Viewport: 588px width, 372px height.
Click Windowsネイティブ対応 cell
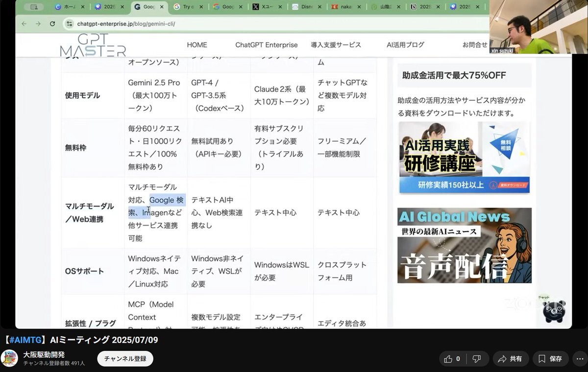click(x=155, y=271)
